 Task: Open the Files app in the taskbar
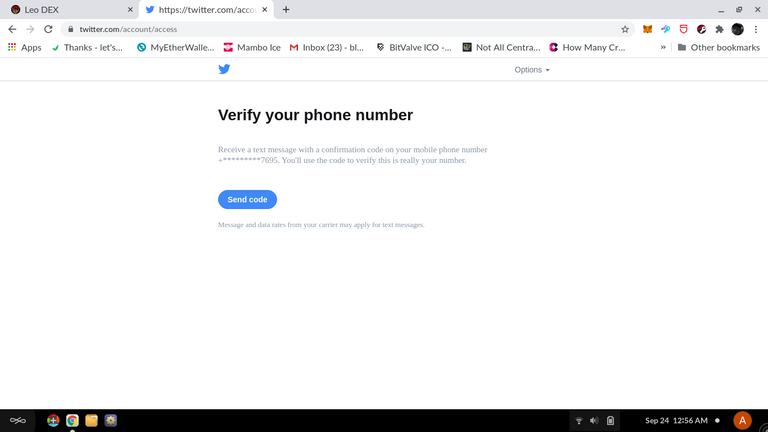point(91,420)
